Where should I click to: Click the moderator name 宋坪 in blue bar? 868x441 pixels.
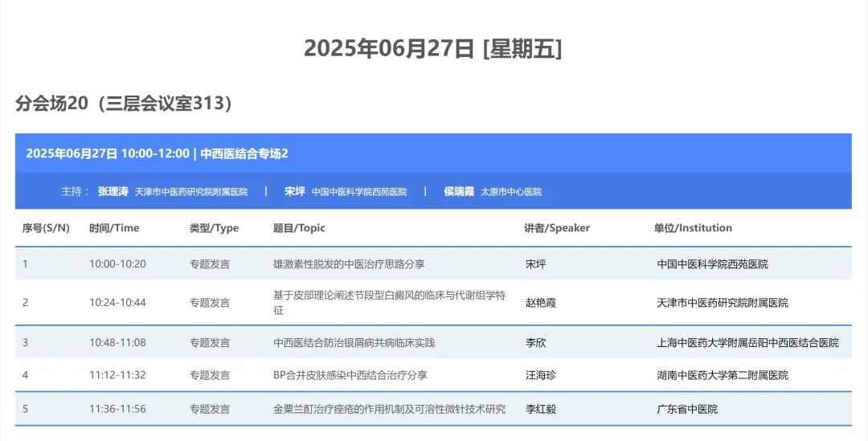[295, 191]
